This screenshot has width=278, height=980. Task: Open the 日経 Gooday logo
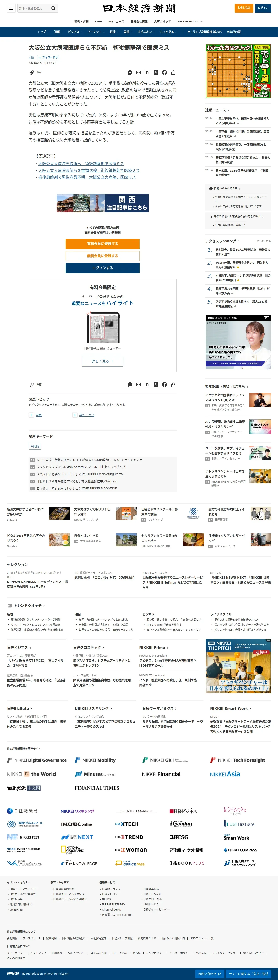point(181,824)
